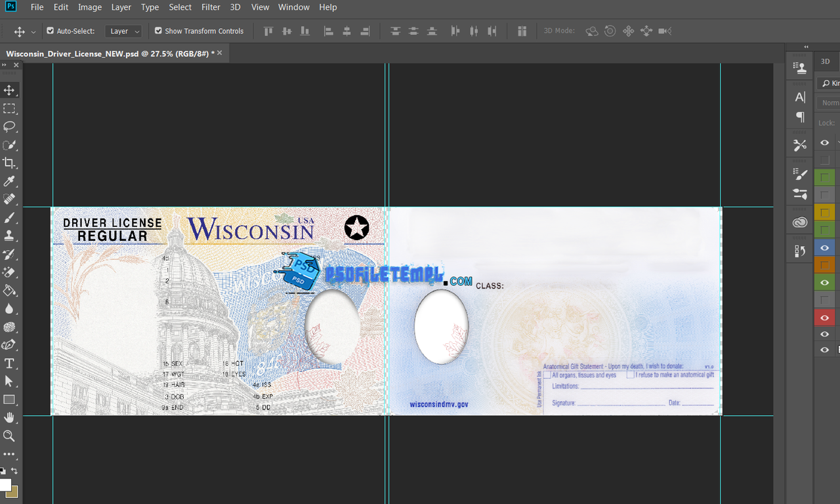840x504 pixels.
Task: Open the Filter menu
Action: 211,7
